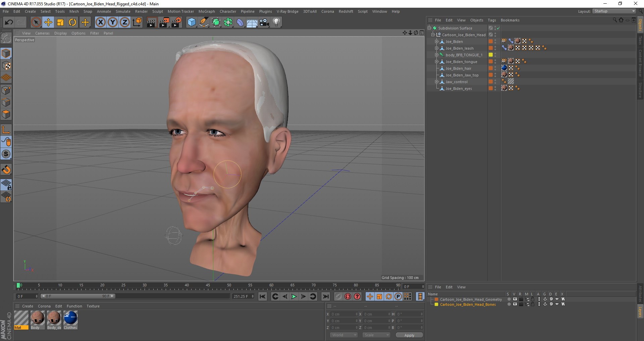Open the Spline Pen tool
This screenshot has width=644, height=341.
[204, 22]
